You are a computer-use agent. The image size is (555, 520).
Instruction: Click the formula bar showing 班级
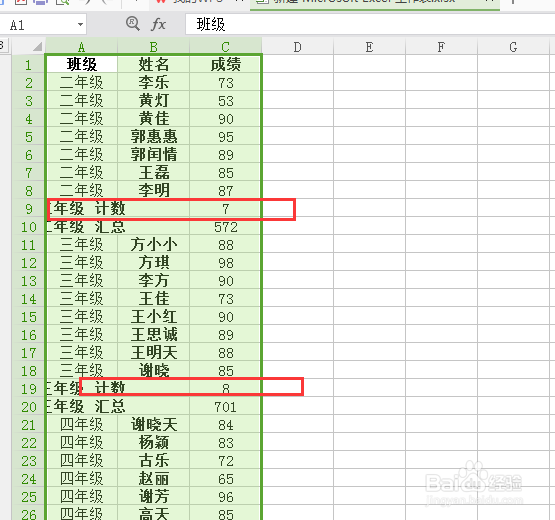pos(370,24)
